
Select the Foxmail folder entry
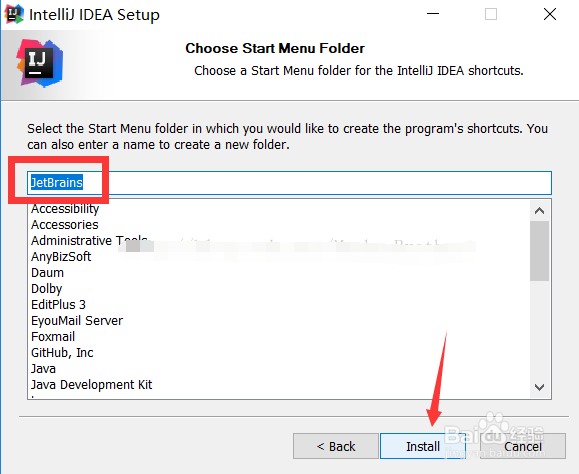pyautogui.click(x=53, y=337)
